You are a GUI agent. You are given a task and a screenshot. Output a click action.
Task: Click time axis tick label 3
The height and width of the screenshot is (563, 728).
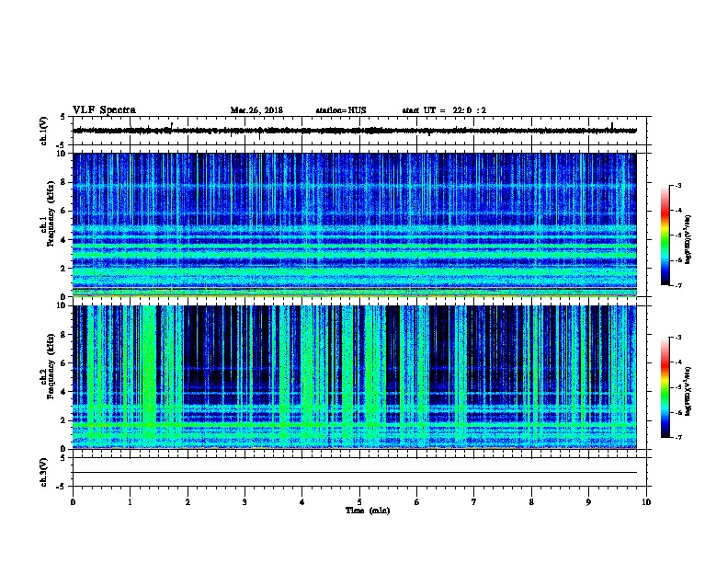pyautogui.click(x=245, y=502)
